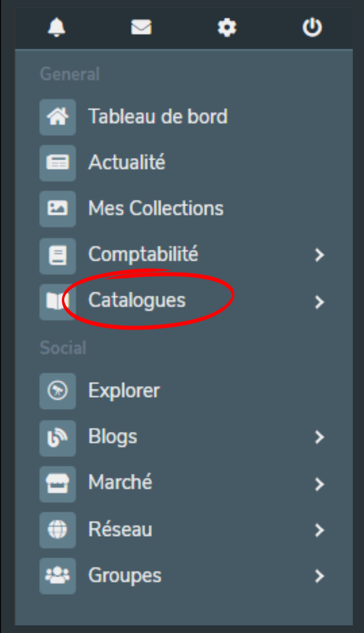Click the newspaper icon beside Actualité

point(58,163)
